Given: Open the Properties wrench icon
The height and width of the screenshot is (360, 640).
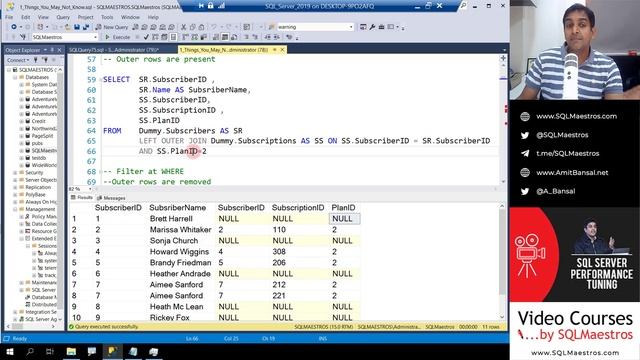Looking at the screenshot, I should 372,27.
